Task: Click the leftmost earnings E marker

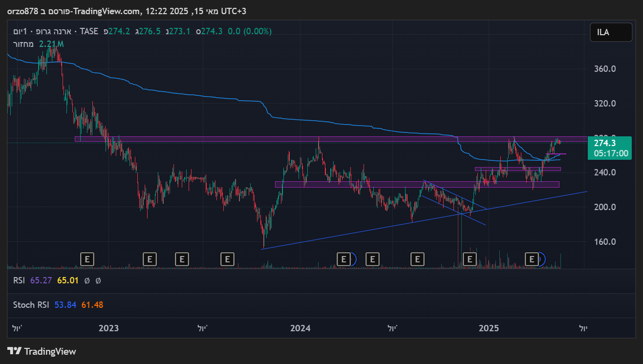Action: click(87, 259)
